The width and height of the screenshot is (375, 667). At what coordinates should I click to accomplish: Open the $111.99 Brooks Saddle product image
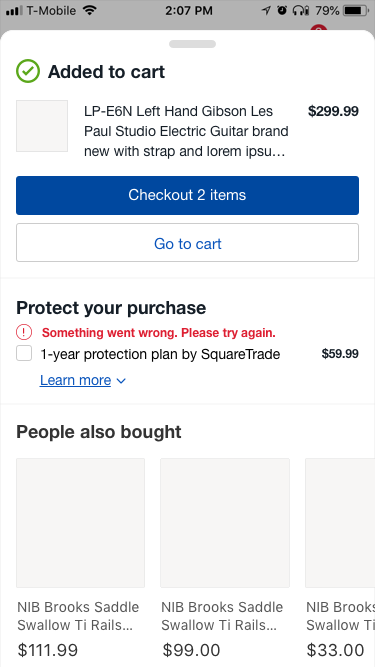[80, 523]
